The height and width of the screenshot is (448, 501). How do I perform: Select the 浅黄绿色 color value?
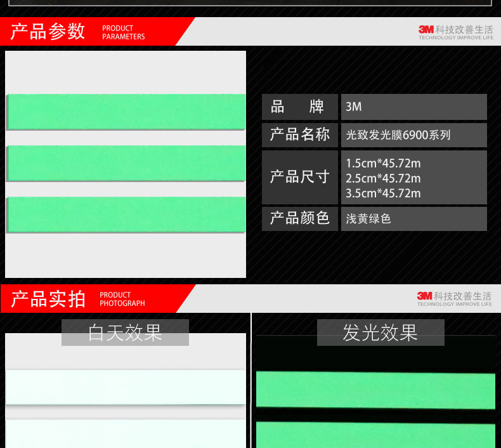point(368,218)
